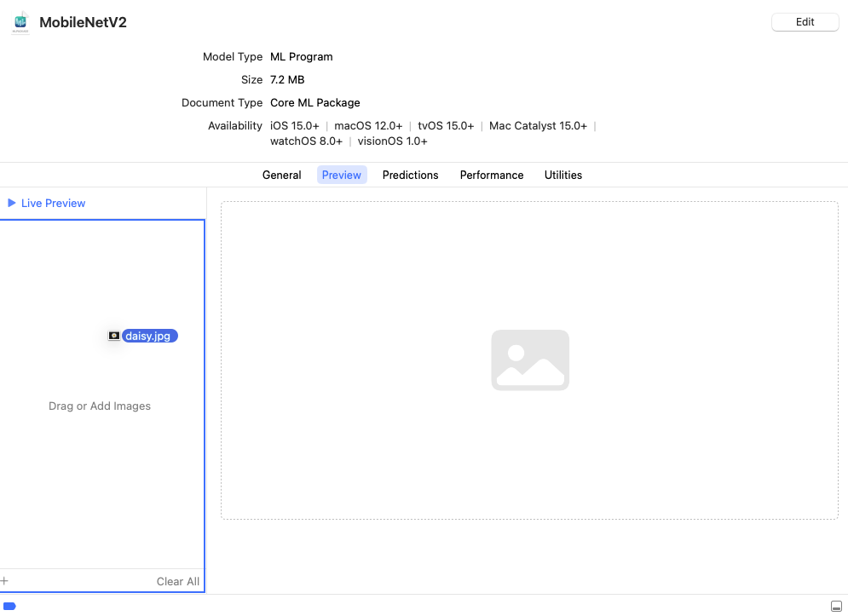Click Clear All button
The width and height of the screenshot is (848, 616).
point(178,581)
